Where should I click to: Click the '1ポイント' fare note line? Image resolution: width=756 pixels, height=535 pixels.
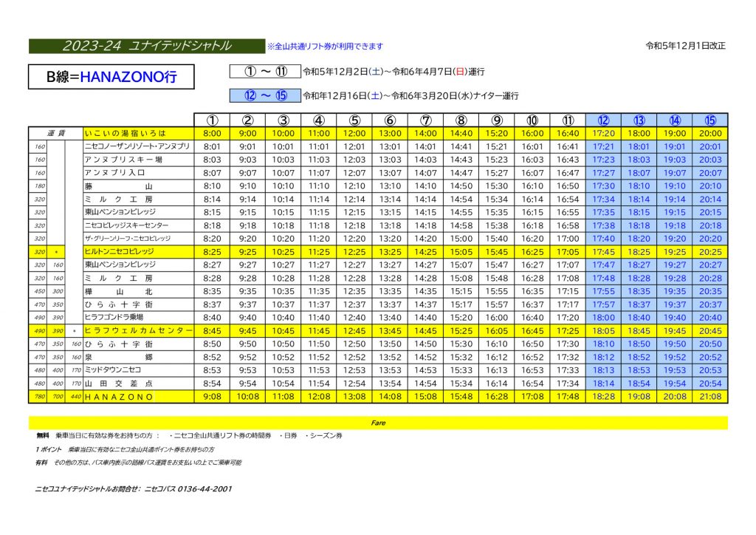[125, 449]
